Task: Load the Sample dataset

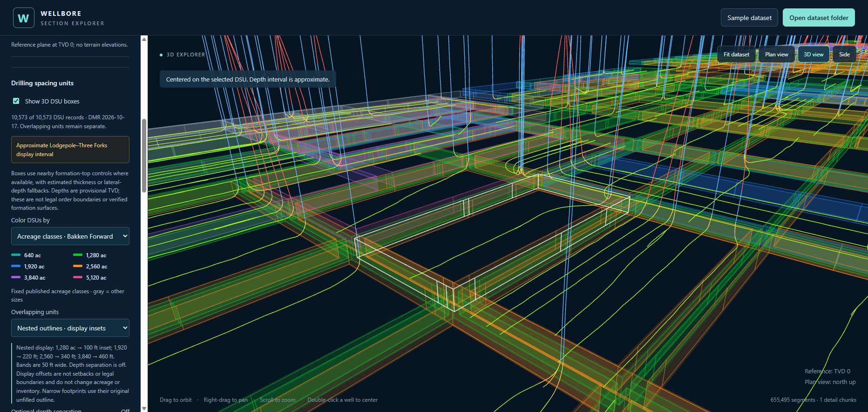Action: coord(749,18)
